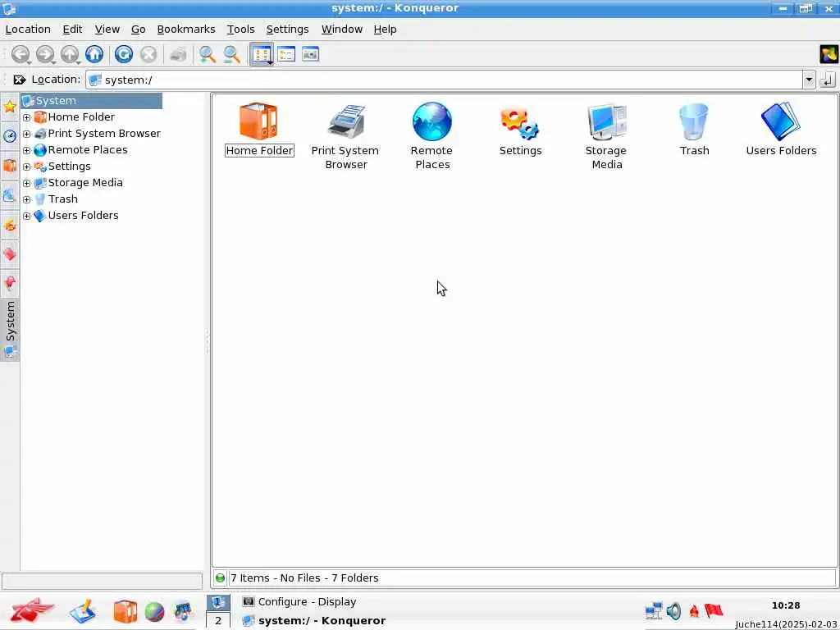Open the Bookmarks menu
The height and width of the screenshot is (630, 840).
pyautogui.click(x=186, y=30)
